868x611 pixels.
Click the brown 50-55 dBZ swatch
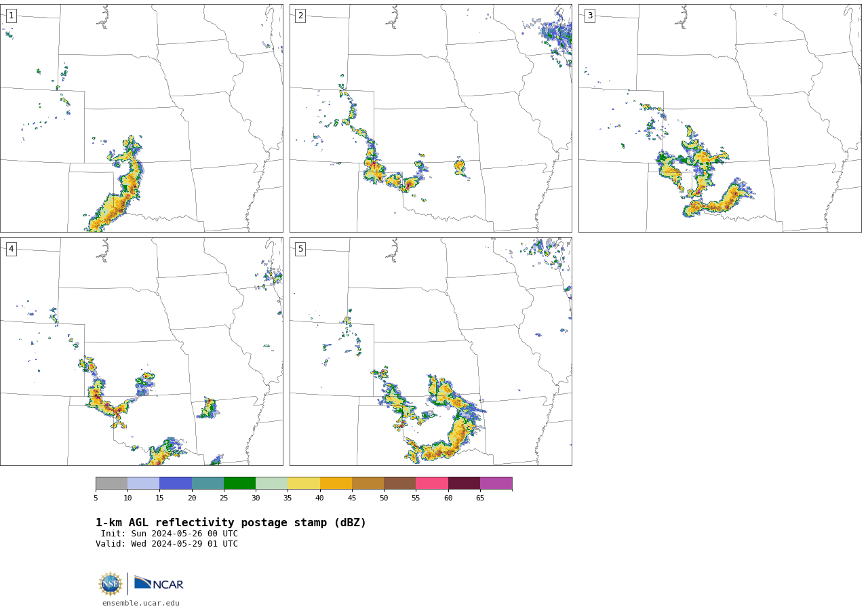click(400, 484)
